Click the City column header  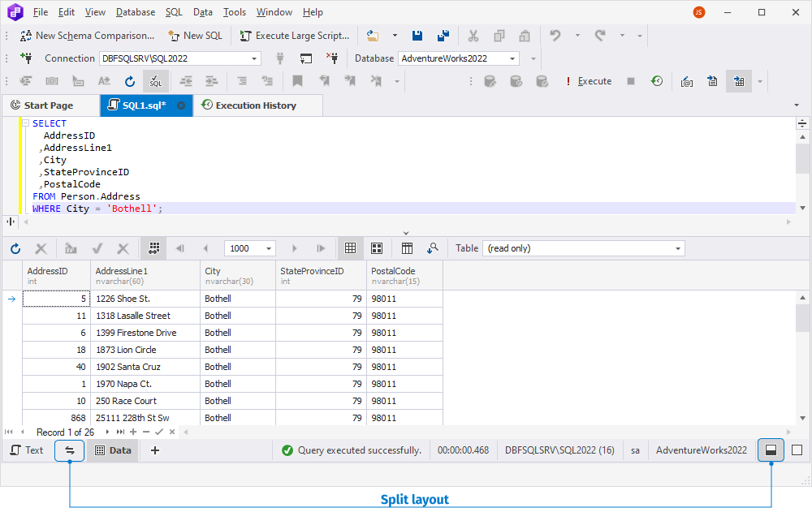[238, 275]
